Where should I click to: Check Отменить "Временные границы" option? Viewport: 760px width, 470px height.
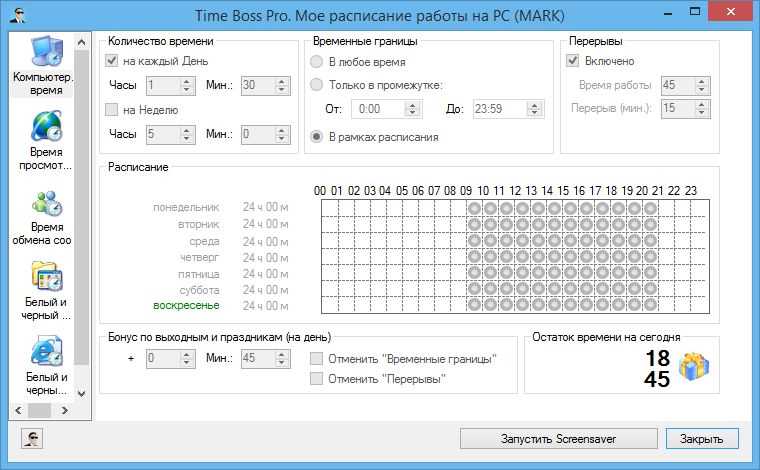pyautogui.click(x=316, y=359)
